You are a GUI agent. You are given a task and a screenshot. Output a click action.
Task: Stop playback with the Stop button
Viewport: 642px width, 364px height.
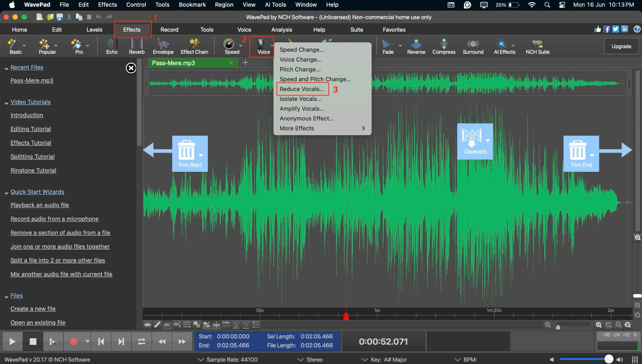33,341
